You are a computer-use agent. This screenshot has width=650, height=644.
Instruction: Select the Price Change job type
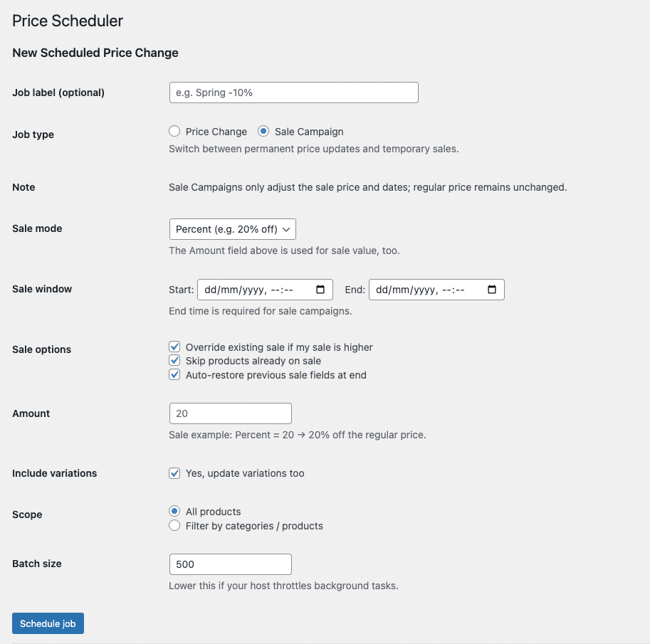(x=174, y=132)
